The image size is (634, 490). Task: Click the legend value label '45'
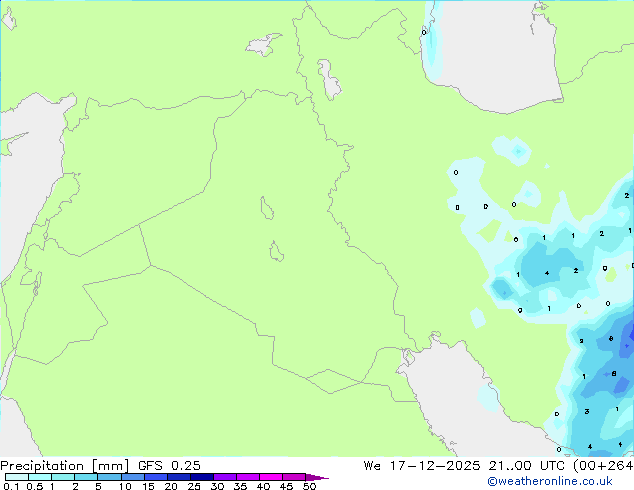286,486
